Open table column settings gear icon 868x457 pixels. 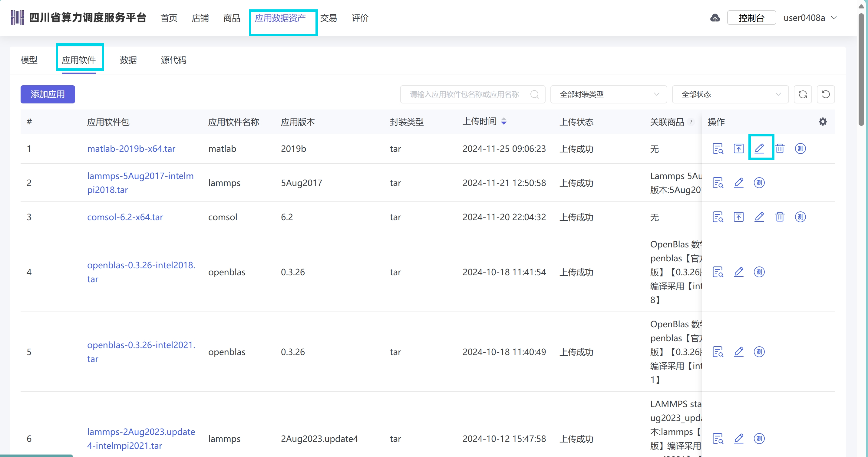pos(823,122)
